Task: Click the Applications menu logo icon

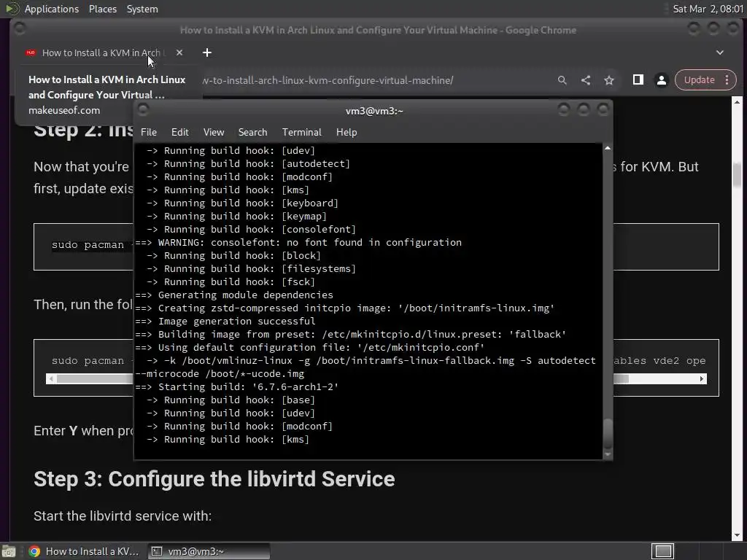Action: click(x=12, y=9)
